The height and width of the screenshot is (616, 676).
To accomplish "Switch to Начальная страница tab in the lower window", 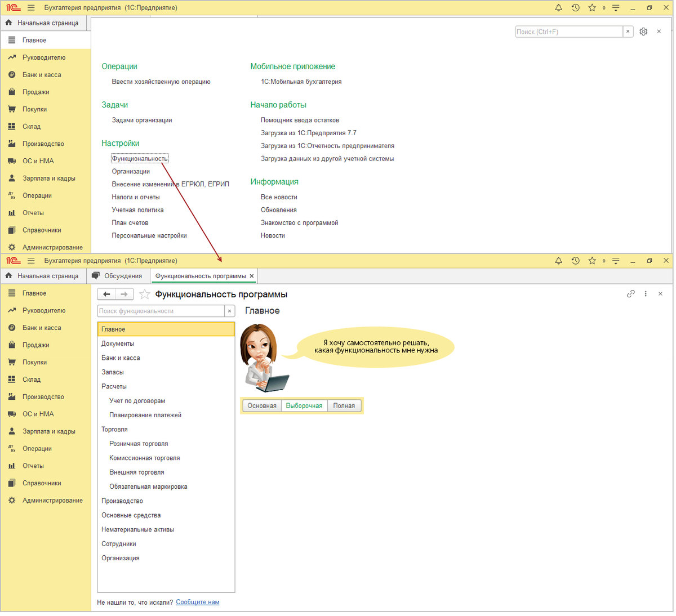I will tap(42, 276).
